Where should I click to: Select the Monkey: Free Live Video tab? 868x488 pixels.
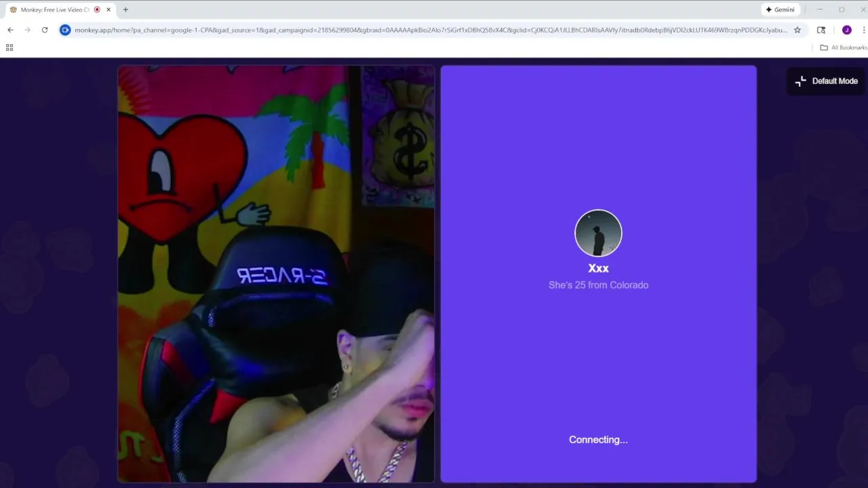[61, 9]
